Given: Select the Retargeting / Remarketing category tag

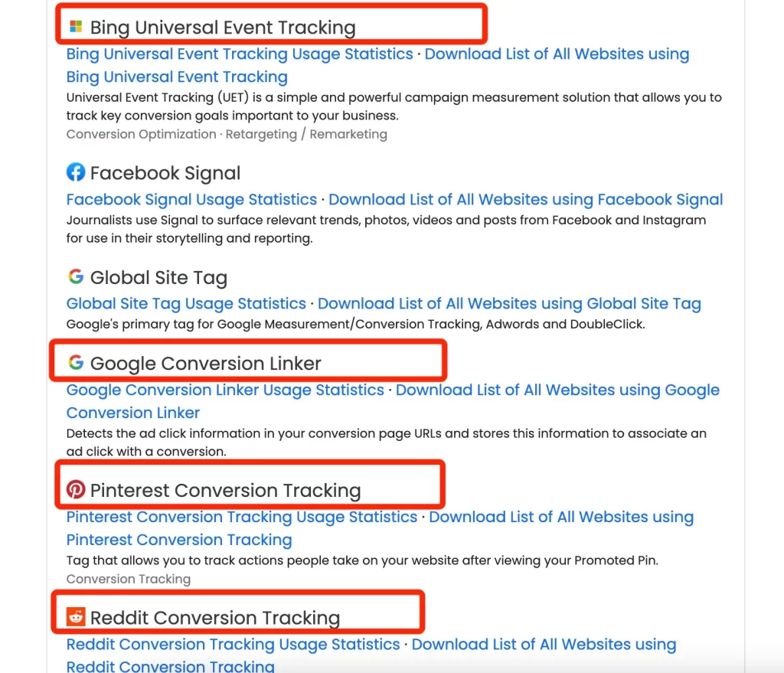Looking at the screenshot, I should 306,134.
